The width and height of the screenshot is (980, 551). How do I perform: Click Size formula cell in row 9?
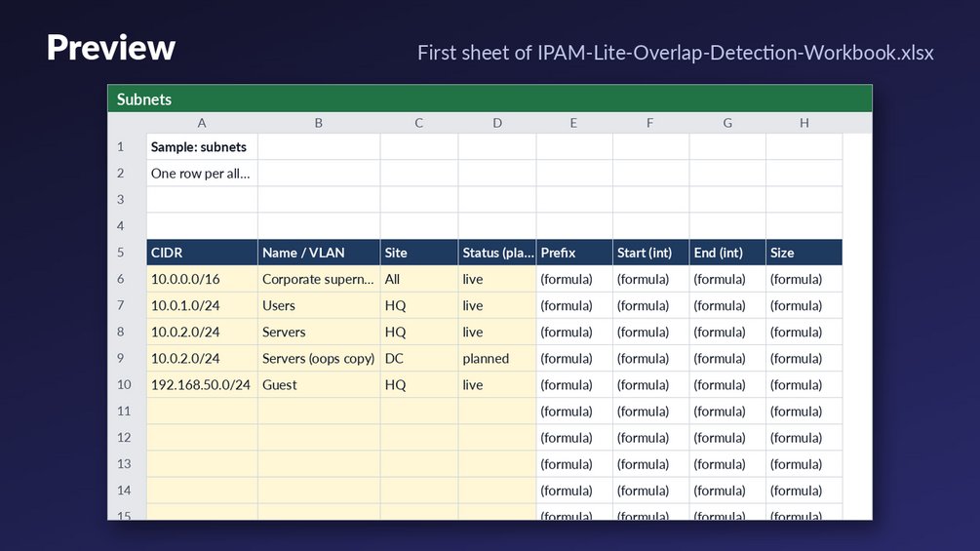tap(804, 359)
